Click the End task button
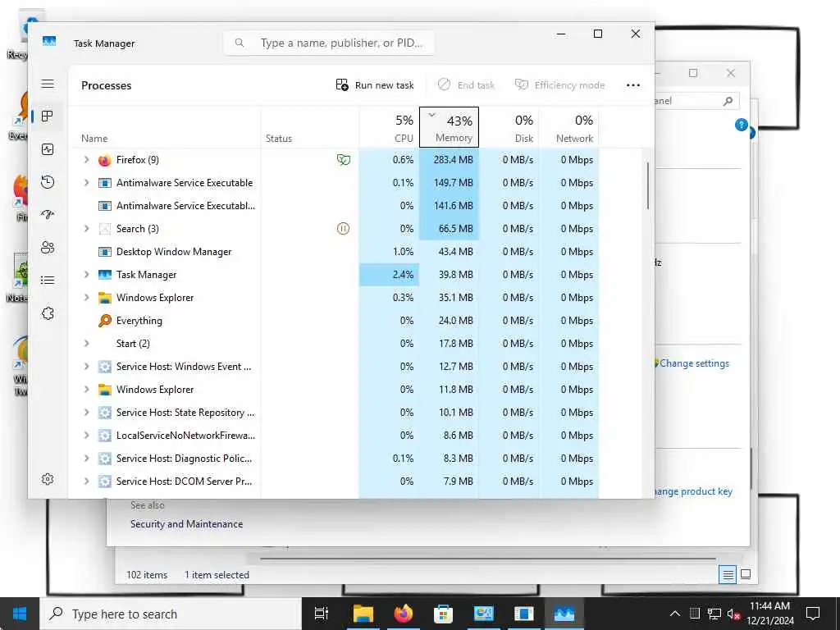 tap(466, 85)
